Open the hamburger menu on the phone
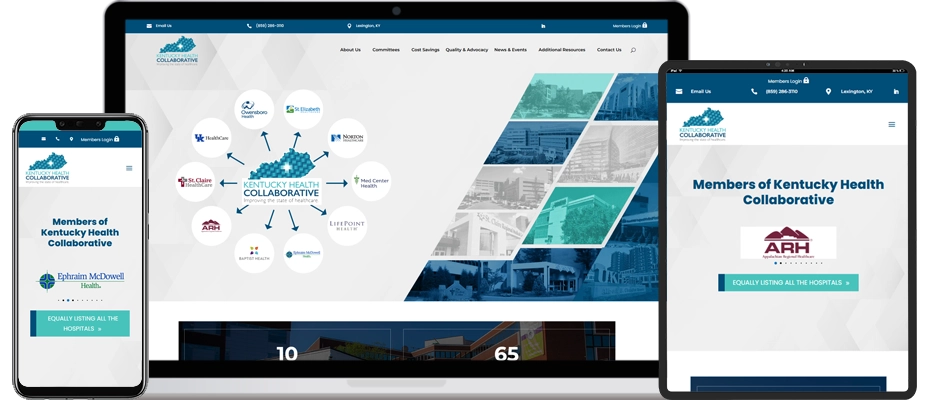This screenshot has height=400, width=937. tap(129, 168)
